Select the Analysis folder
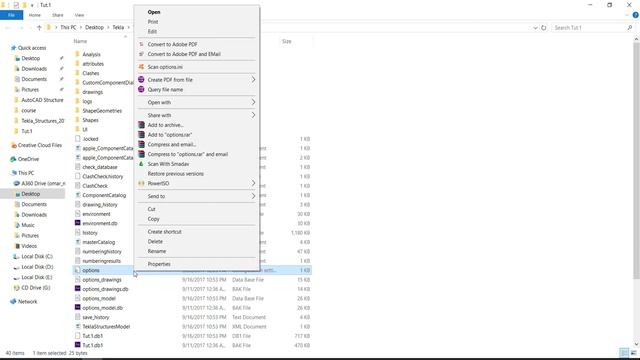640x360 pixels. point(91,54)
